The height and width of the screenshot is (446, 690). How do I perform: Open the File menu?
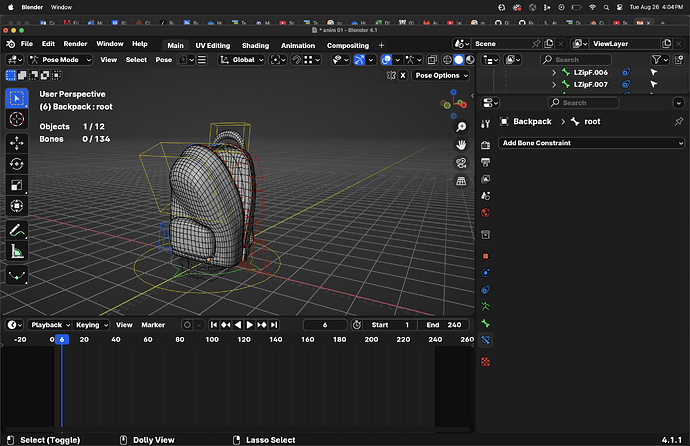tap(27, 44)
